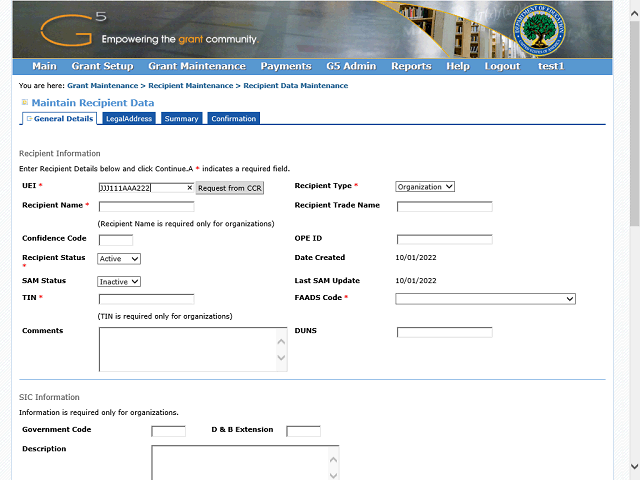Select the General Details tab
Viewport: 640px width, 480px height.
click(59, 118)
